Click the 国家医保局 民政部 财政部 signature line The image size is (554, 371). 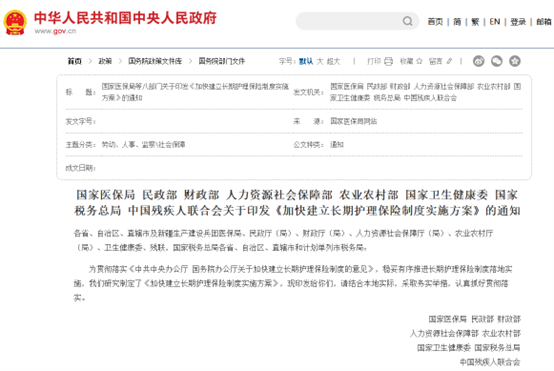[475, 319]
